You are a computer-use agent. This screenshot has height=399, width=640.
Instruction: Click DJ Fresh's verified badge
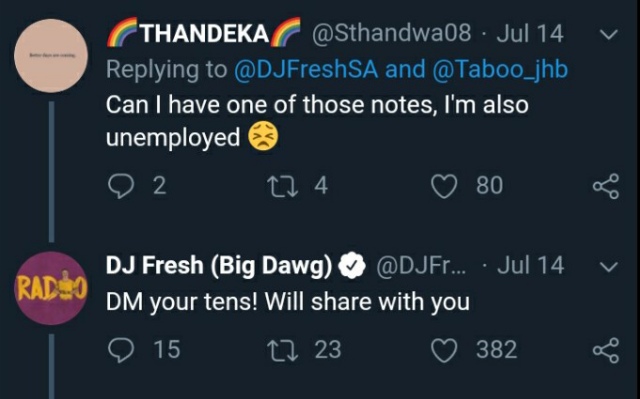coord(353,266)
